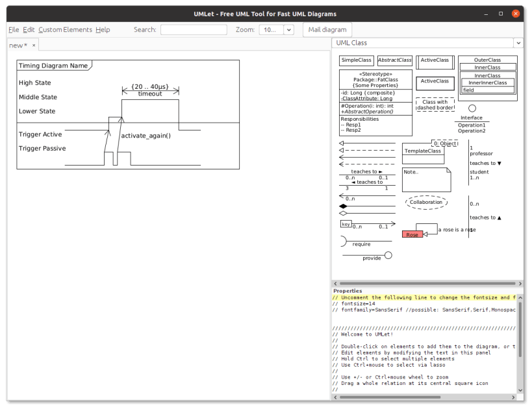Screen dimensions: 532x409
Task: Select the solid generalization arrow relation
Action: point(367,143)
